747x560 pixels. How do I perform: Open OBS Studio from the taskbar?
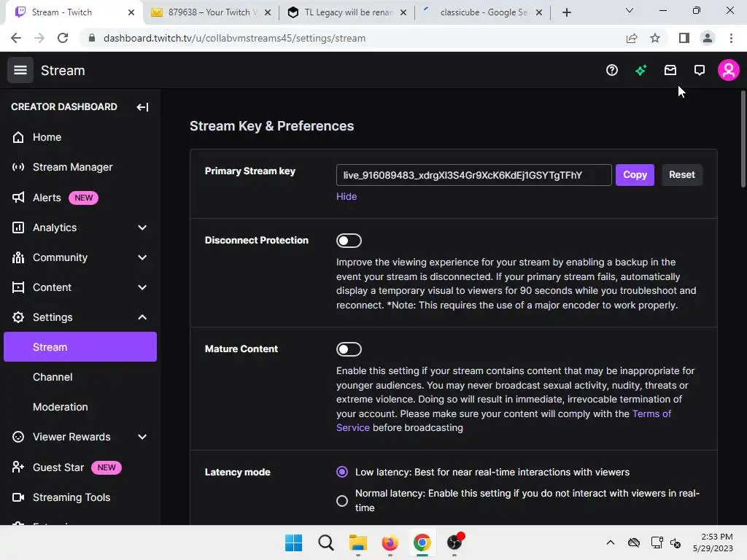454,542
